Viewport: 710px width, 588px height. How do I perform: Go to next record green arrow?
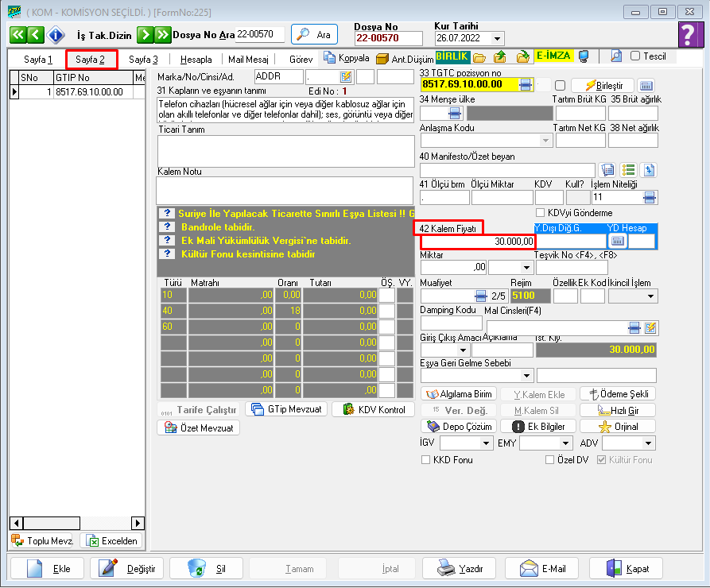[145, 35]
